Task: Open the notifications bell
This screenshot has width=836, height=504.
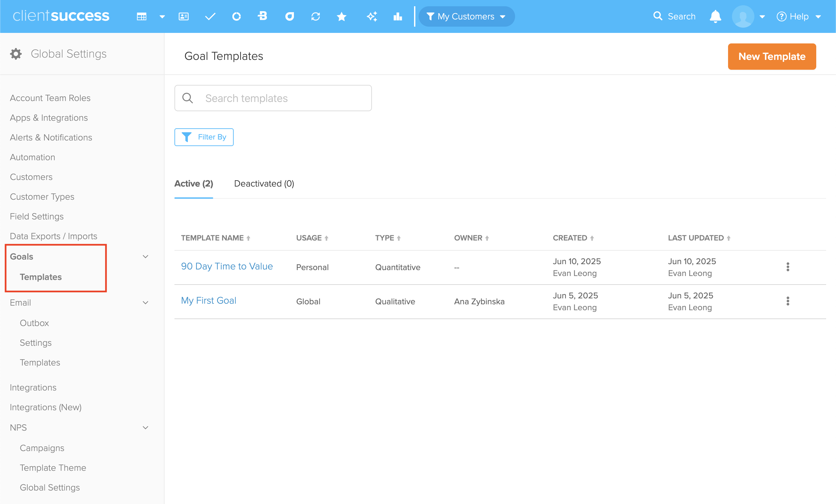Action: point(715,16)
